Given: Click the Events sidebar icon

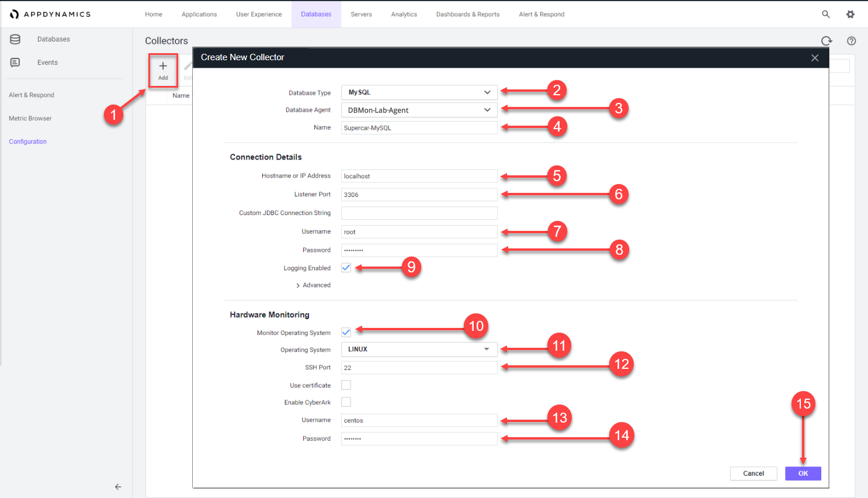Looking at the screenshot, I should tap(15, 63).
